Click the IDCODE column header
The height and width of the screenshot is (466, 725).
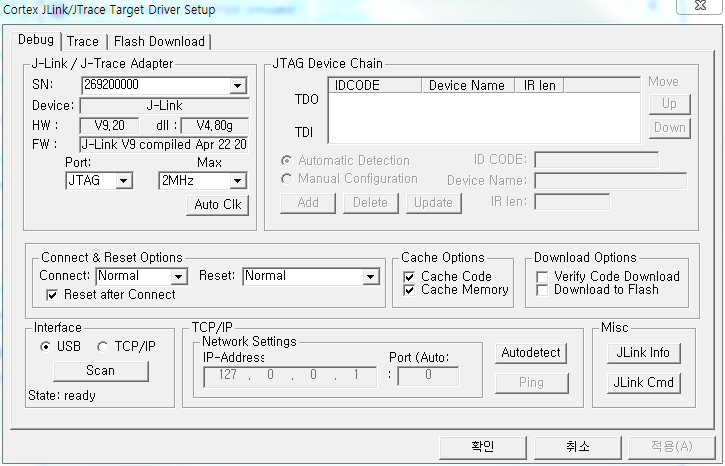(x=375, y=86)
